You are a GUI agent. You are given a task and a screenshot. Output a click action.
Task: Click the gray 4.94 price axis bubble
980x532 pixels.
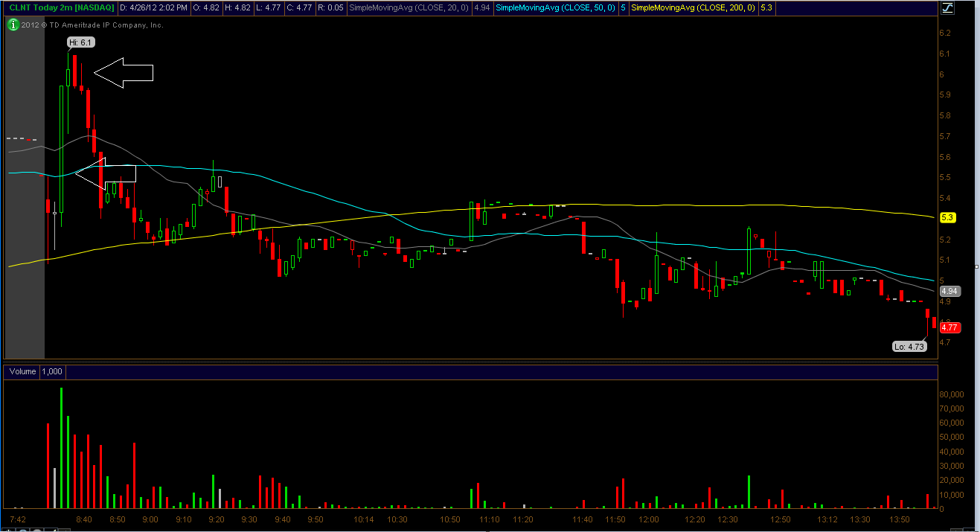click(949, 291)
